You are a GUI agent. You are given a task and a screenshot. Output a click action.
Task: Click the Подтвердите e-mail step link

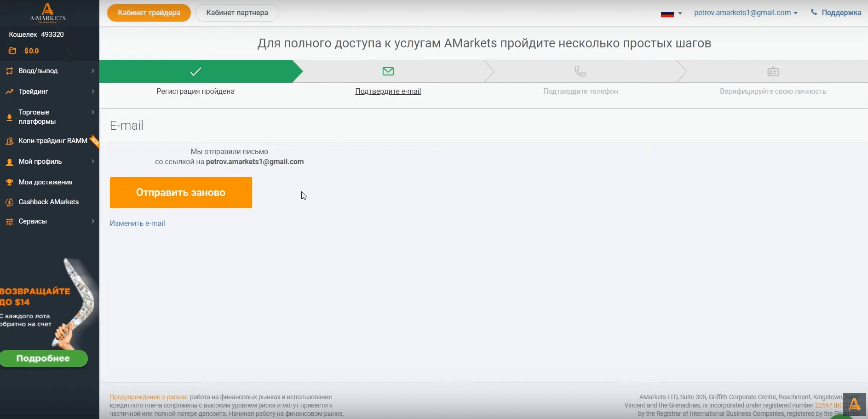coord(388,91)
